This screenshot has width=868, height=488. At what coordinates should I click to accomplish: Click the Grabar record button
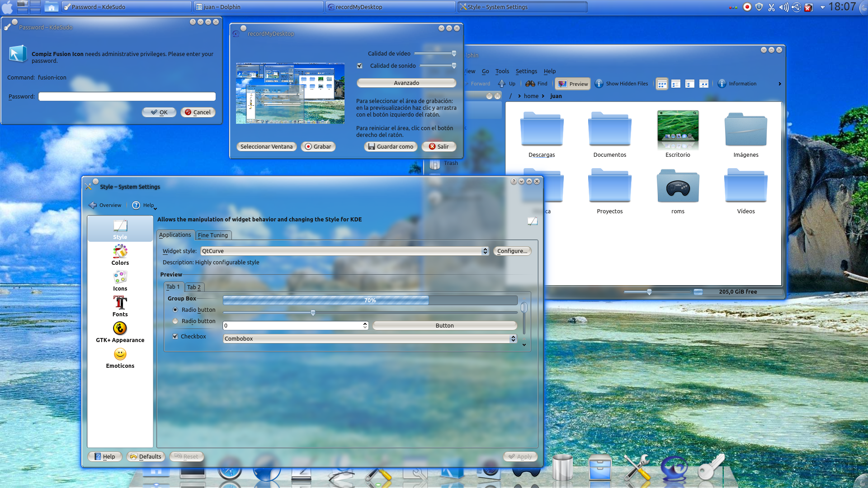(318, 147)
